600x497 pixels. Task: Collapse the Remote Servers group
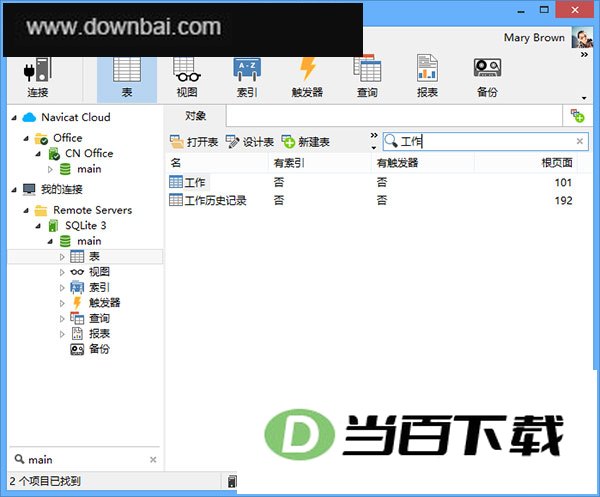click(26, 210)
